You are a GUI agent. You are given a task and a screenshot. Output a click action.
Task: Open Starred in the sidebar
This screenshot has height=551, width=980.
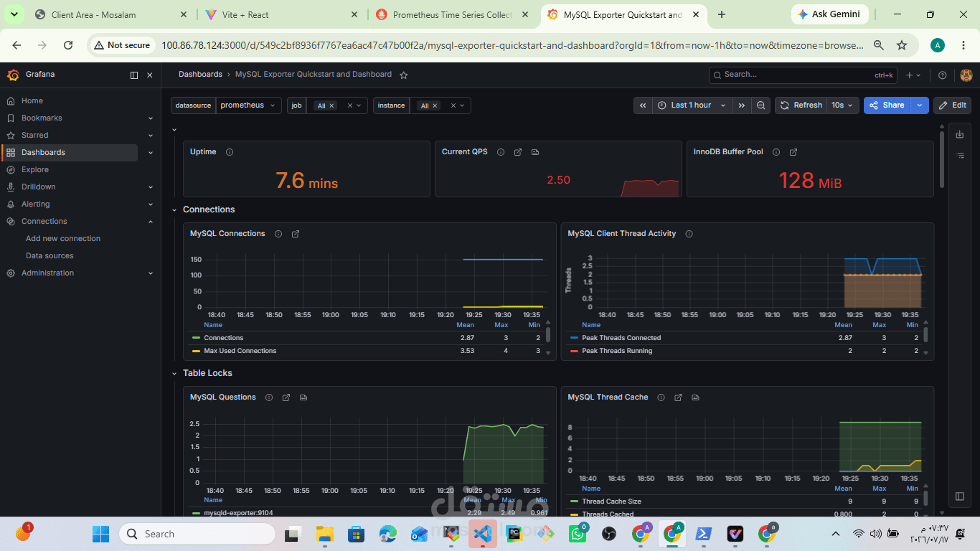click(x=35, y=136)
